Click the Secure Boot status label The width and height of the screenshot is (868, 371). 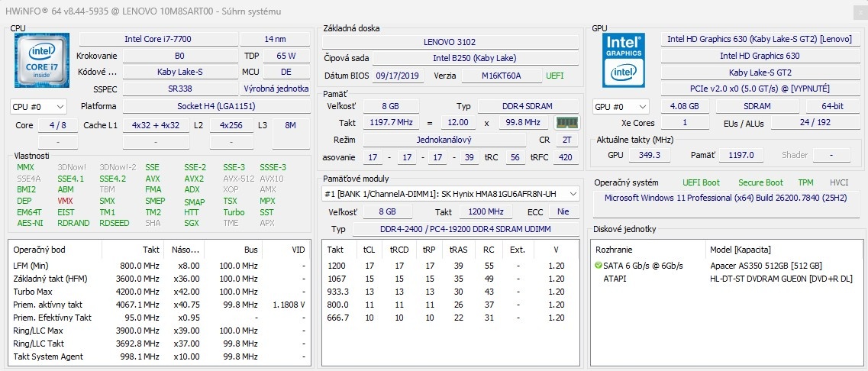(x=760, y=182)
